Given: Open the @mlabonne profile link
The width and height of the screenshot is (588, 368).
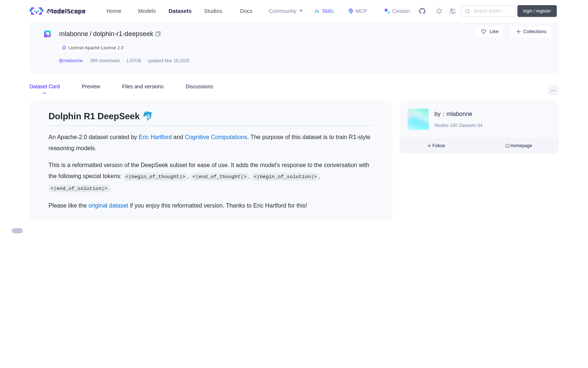Looking at the screenshot, I should 71,61.
